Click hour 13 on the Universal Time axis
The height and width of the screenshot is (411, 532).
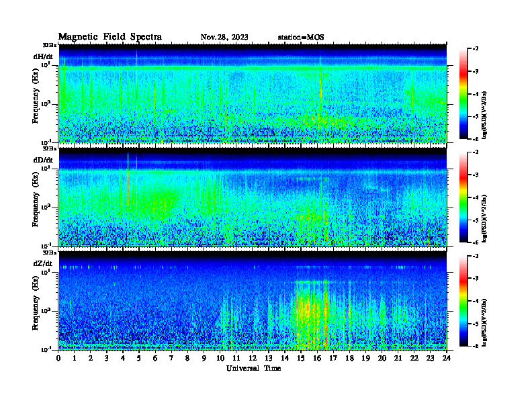269,359
